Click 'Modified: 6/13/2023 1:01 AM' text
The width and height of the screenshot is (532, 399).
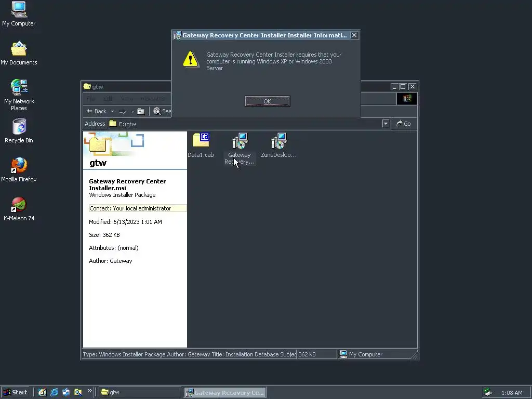click(x=126, y=222)
